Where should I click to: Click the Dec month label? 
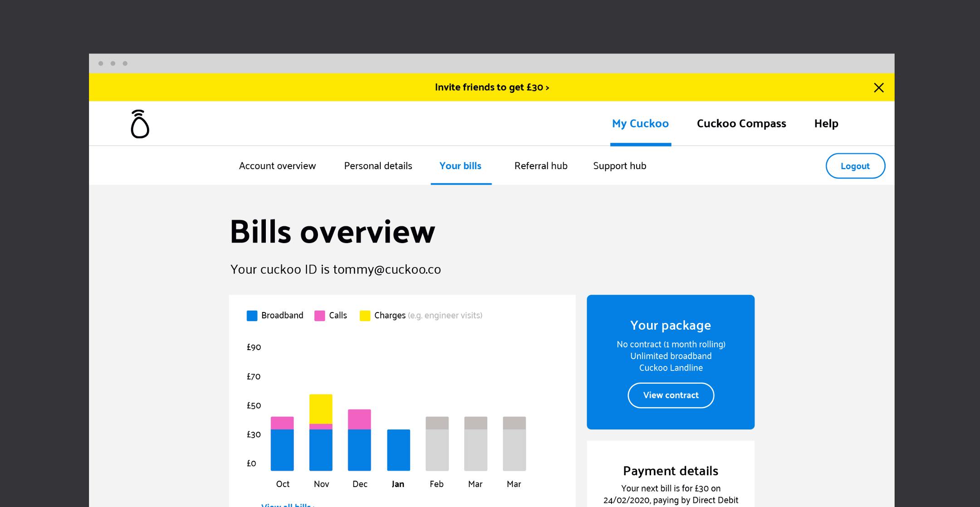pyautogui.click(x=360, y=484)
